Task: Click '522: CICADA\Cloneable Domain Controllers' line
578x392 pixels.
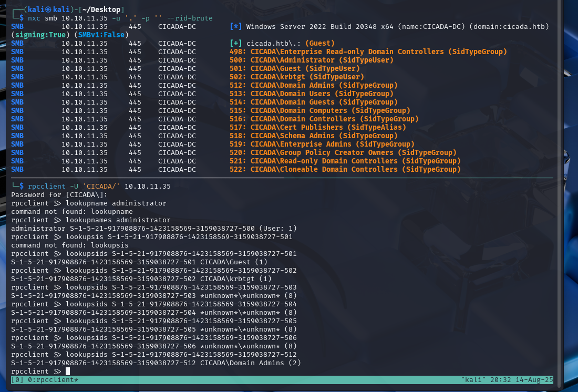Action: (x=345, y=170)
